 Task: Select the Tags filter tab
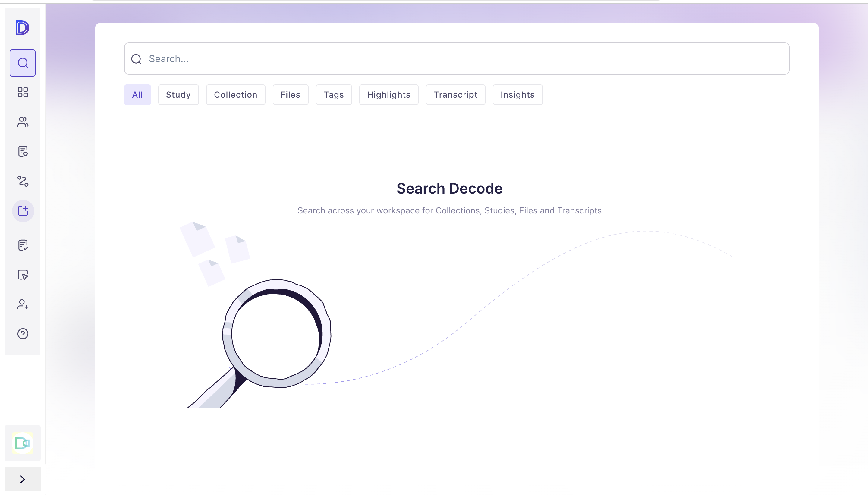333,95
